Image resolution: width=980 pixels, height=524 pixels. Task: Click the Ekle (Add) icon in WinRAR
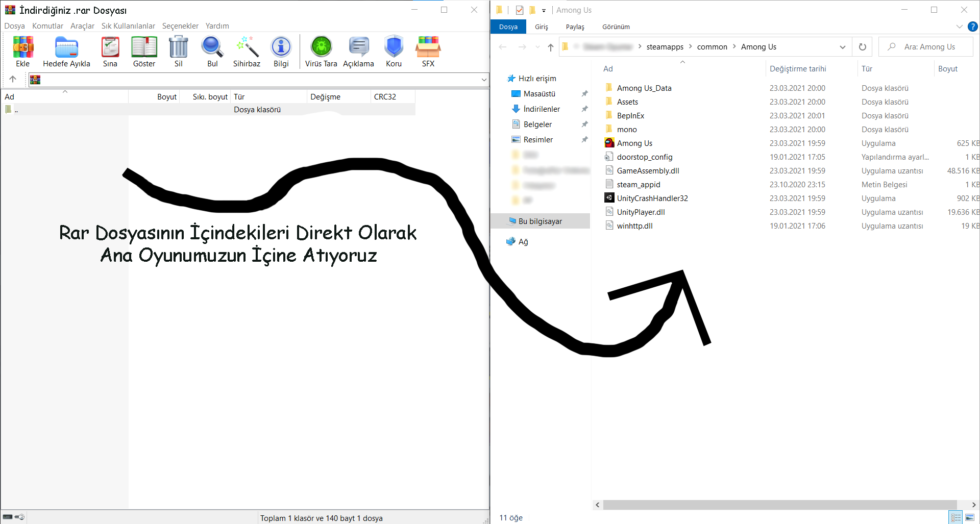(x=23, y=47)
